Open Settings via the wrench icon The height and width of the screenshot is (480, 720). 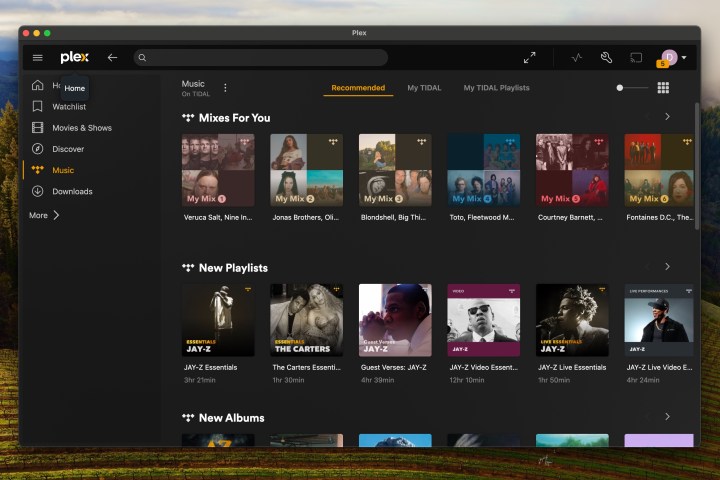pos(606,57)
